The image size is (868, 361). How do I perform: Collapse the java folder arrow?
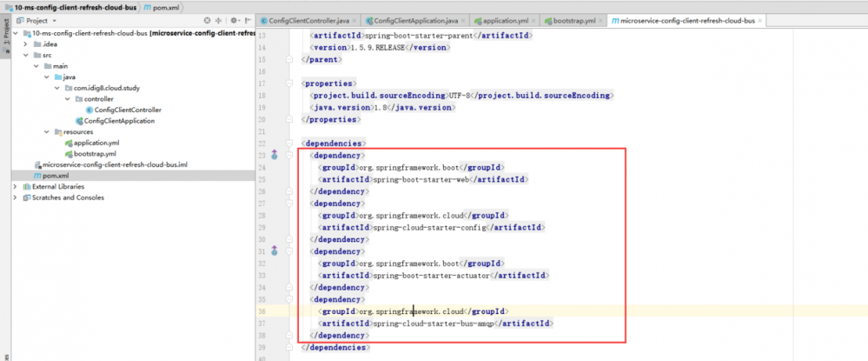tap(47, 77)
